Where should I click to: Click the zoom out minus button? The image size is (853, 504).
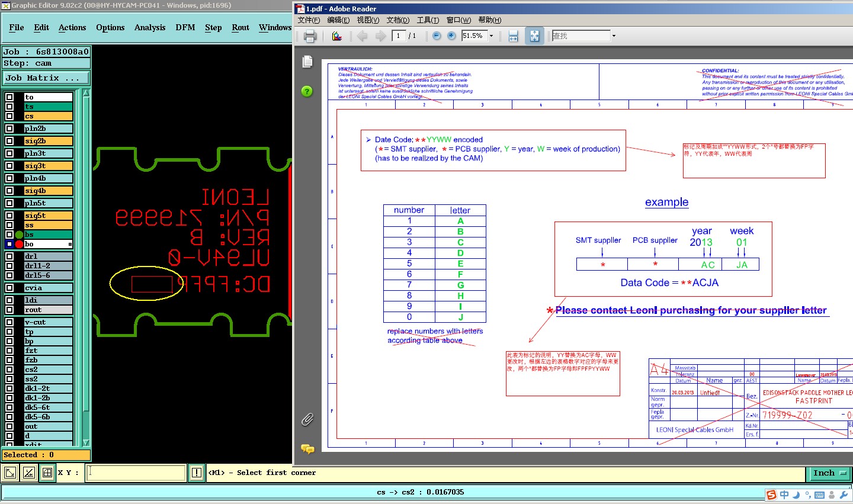[437, 36]
